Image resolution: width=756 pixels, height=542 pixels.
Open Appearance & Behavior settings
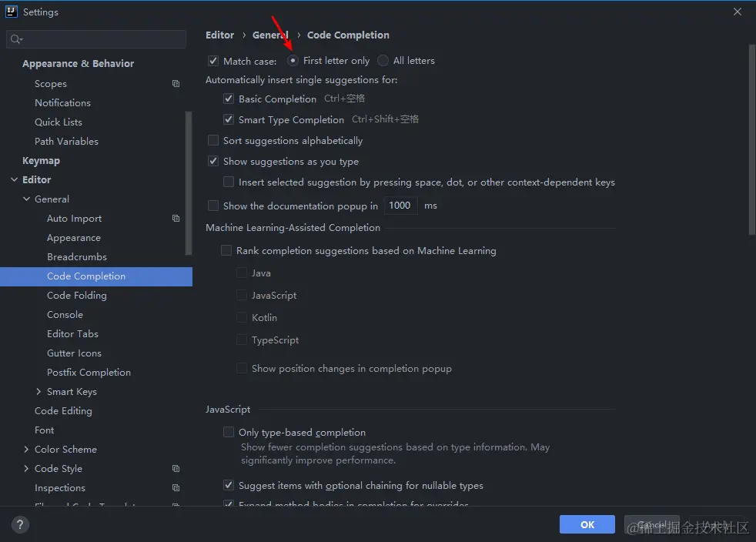78,64
